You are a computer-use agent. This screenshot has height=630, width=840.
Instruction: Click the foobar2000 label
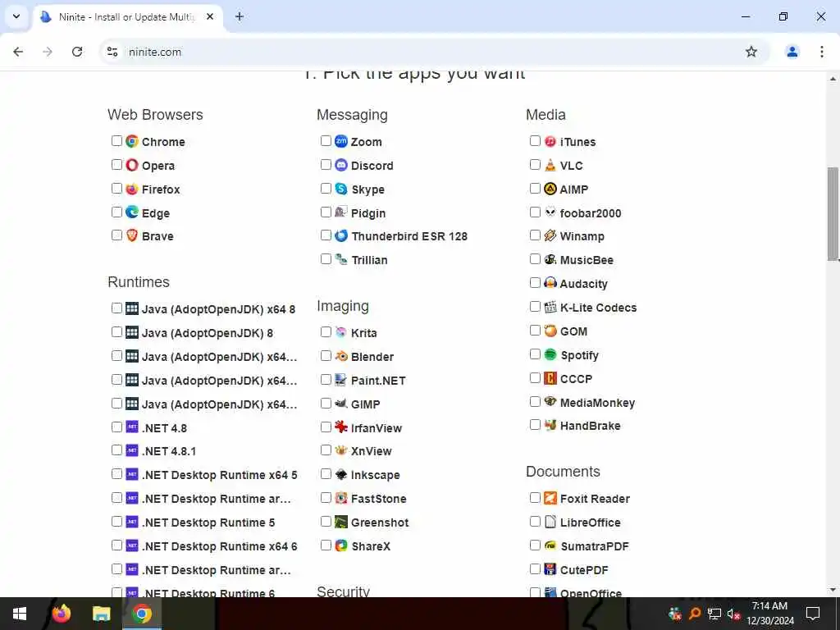coord(591,212)
